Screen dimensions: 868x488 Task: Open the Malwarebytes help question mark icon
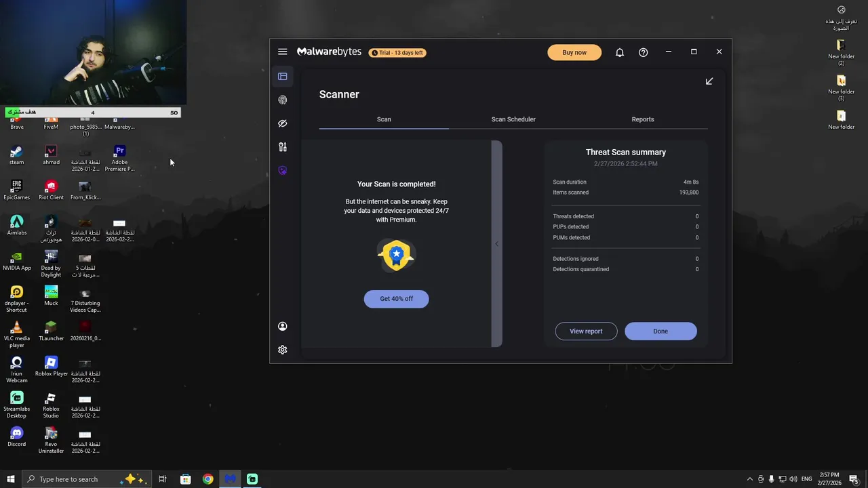point(644,52)
